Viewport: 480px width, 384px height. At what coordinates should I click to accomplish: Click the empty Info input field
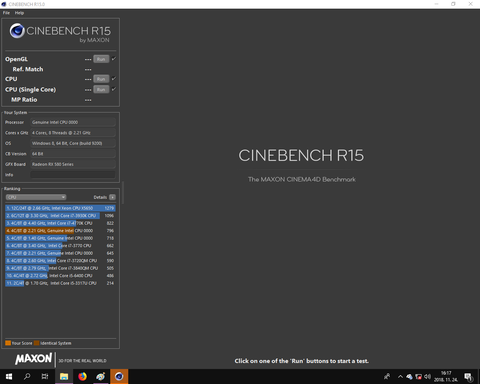coord(73,175)
